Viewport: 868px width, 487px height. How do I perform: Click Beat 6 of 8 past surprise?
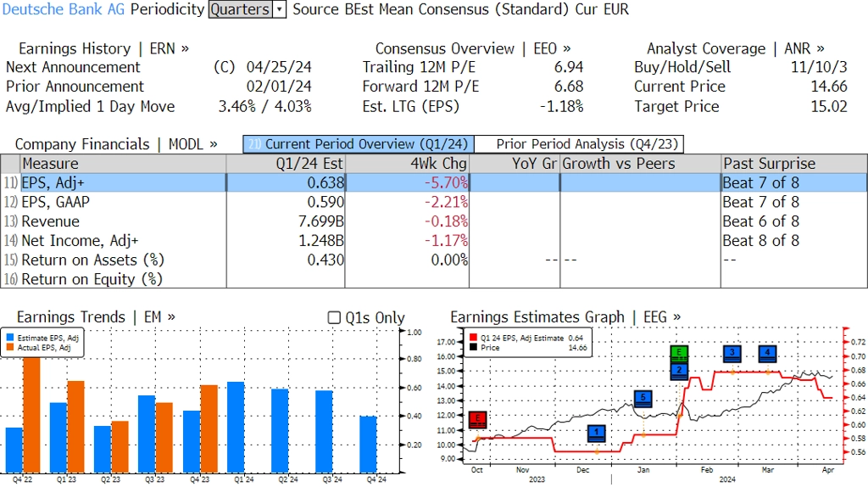760,221
